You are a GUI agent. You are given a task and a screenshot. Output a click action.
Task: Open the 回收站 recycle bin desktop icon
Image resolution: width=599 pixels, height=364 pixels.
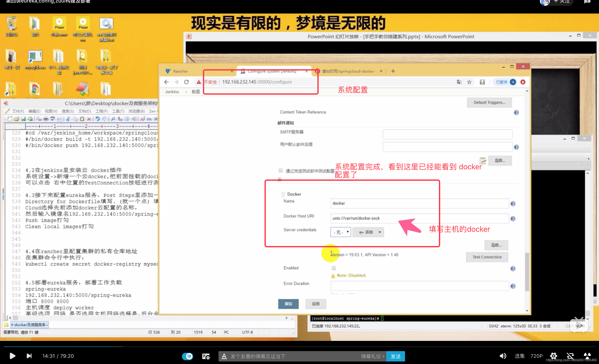point(12,27)
